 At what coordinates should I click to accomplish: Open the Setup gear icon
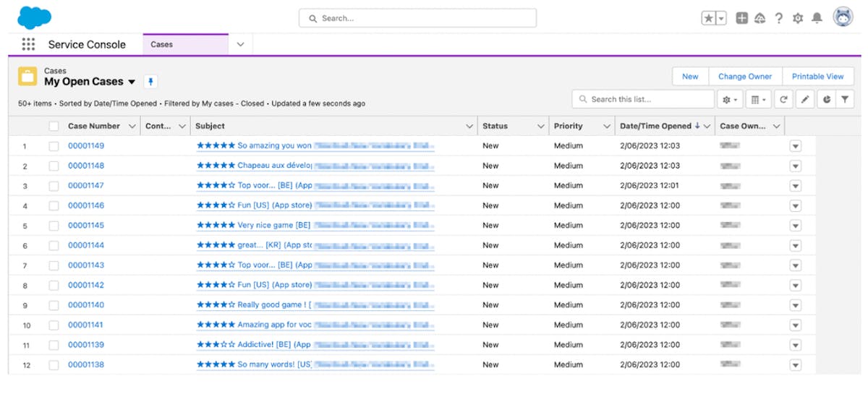pyautogui.click(x=798, y=18)
